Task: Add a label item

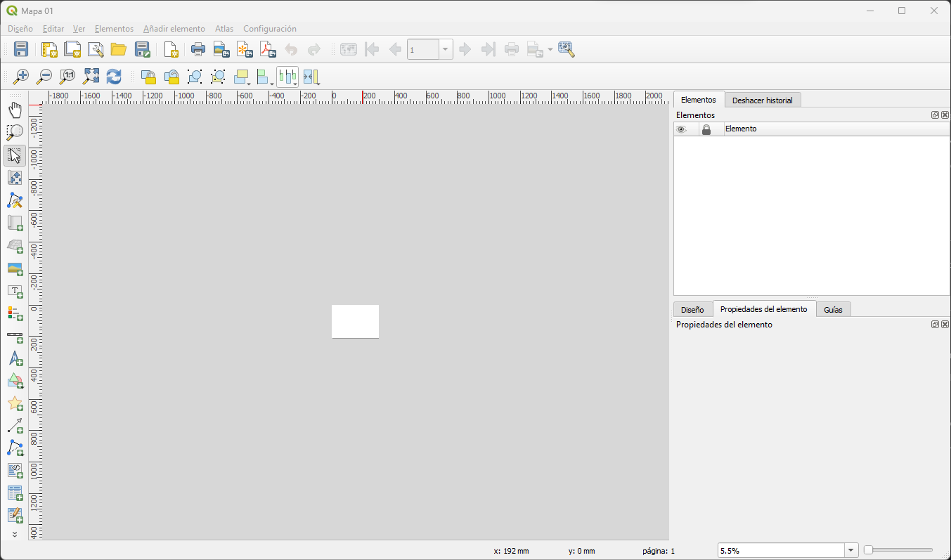Action: click(x=15, y=291)
